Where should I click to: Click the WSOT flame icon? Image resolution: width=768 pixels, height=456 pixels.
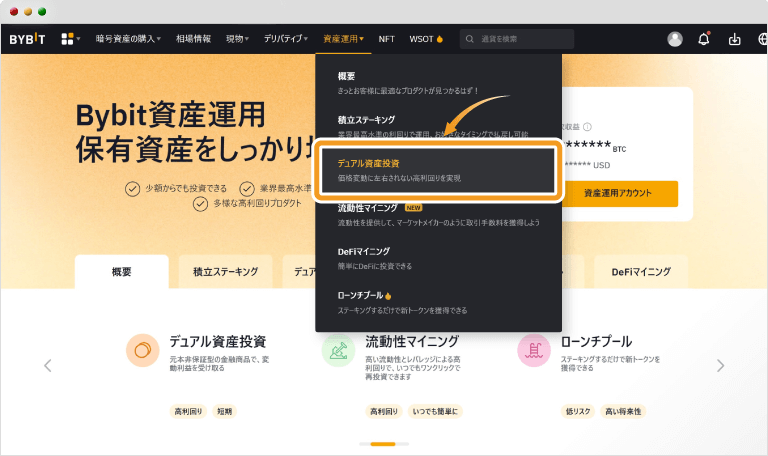440,39
